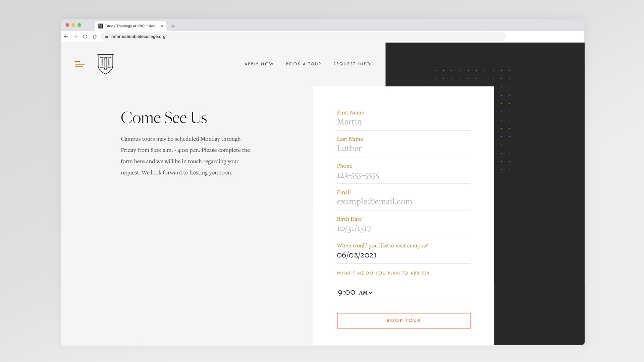Image resolution: width=644 pixels, height=362 pixels.
Task: Click the Last Name field showing Luther
Action: coord(404,148)
